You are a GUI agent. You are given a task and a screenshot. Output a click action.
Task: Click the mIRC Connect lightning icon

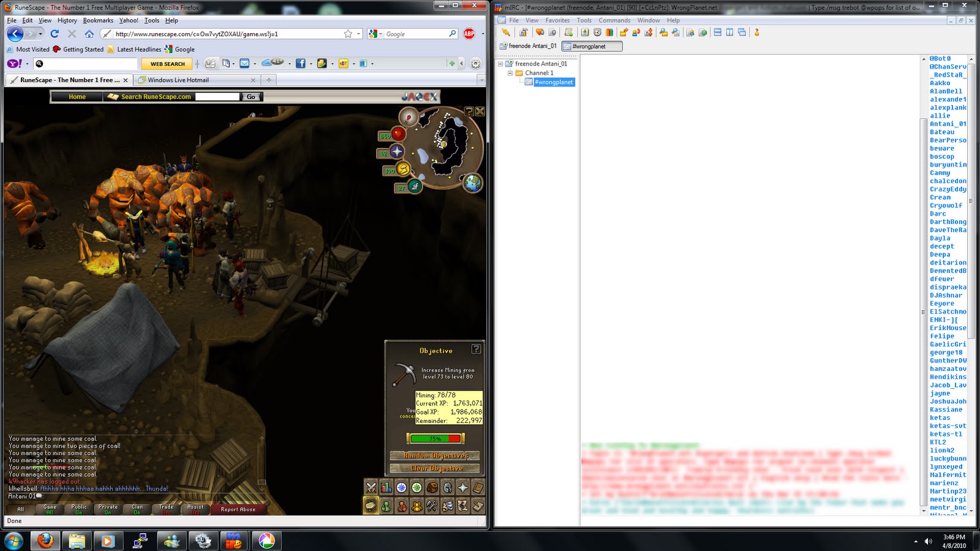[x=505, y=32]
